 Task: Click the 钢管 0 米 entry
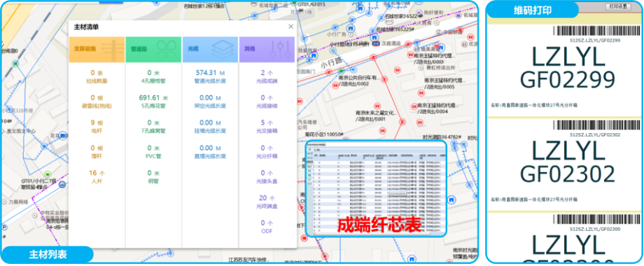[153, 176]
